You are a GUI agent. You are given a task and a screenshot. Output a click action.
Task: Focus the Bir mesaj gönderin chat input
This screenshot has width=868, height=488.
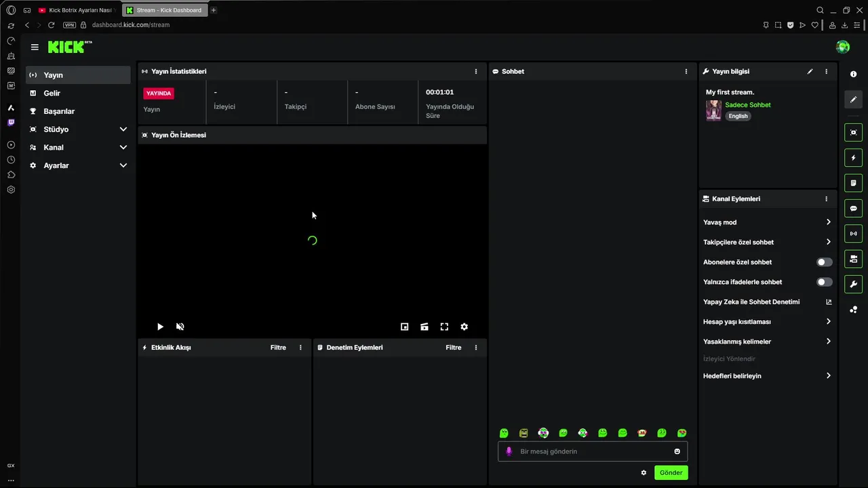593,451
